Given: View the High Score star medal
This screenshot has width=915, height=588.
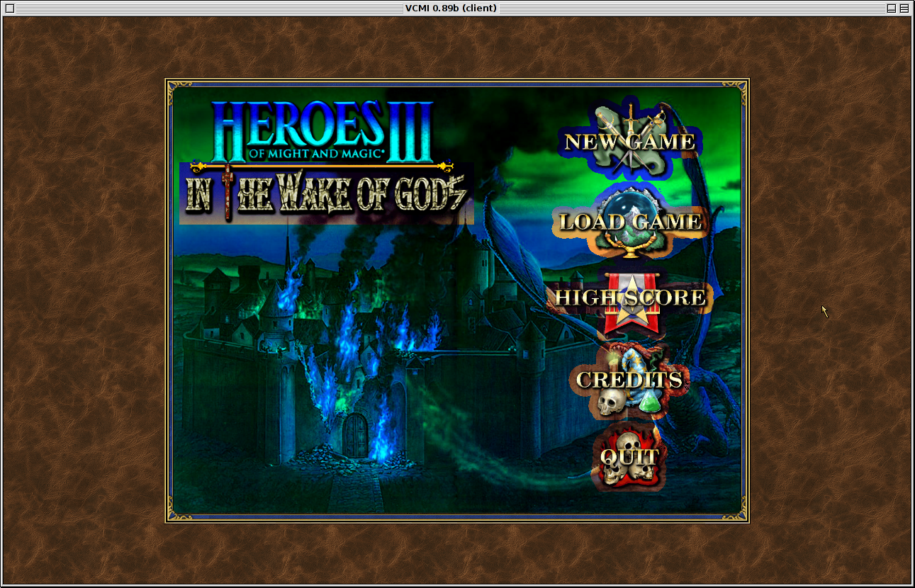Looking at the screenshot, I should (629, 298).
